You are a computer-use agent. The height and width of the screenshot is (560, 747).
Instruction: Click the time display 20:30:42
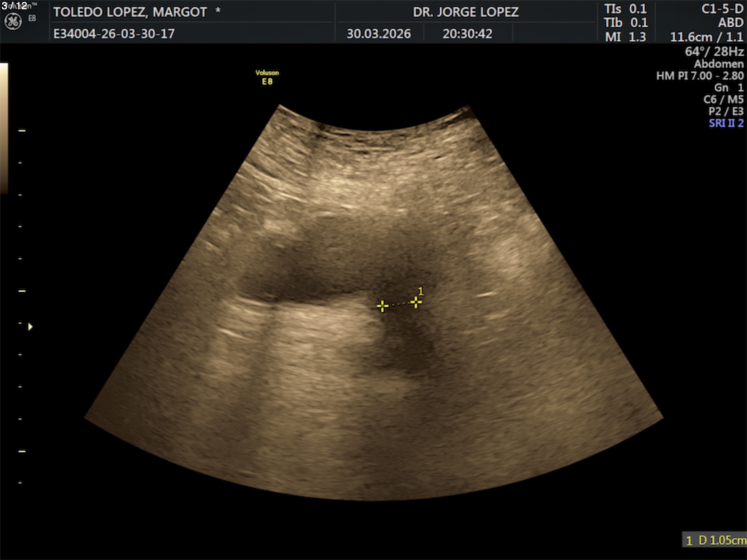[467, 34]
